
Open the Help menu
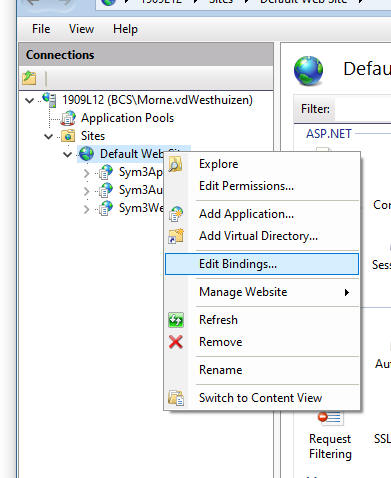pos(125,29)
